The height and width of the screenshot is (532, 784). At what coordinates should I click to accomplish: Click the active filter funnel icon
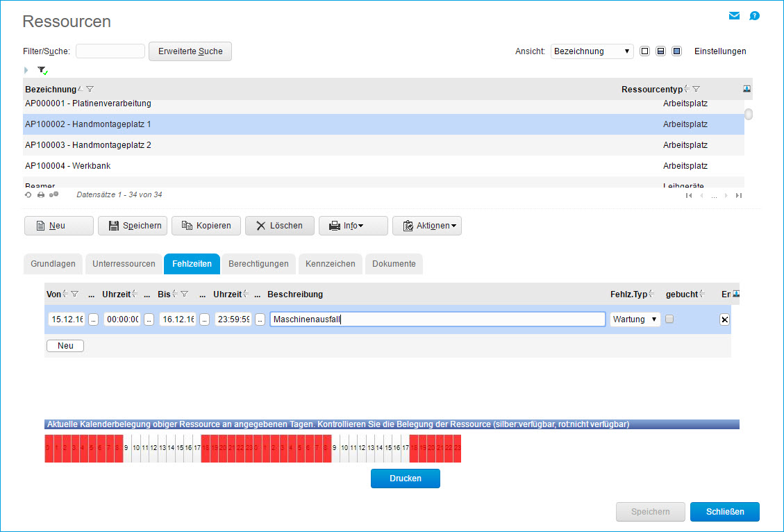point(42,71)
